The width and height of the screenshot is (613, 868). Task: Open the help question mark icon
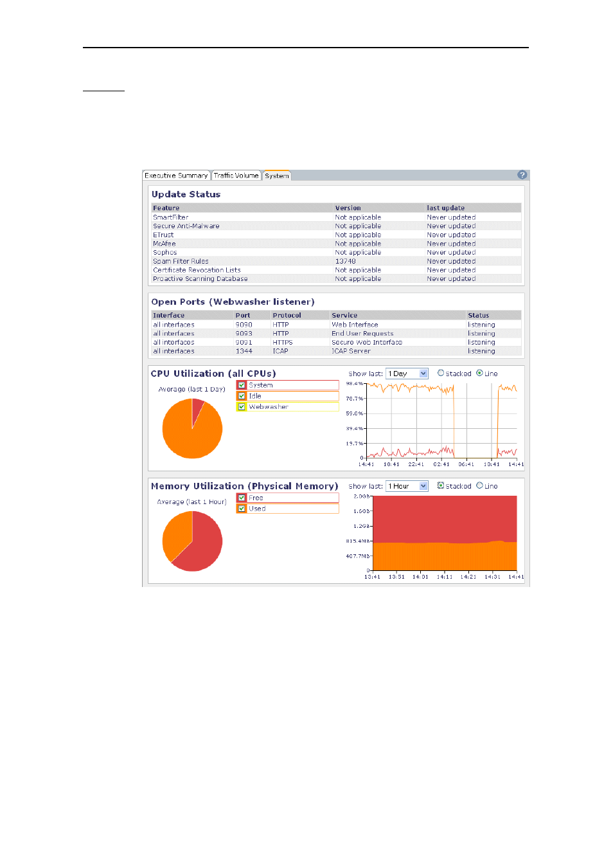tap(522, 175)
